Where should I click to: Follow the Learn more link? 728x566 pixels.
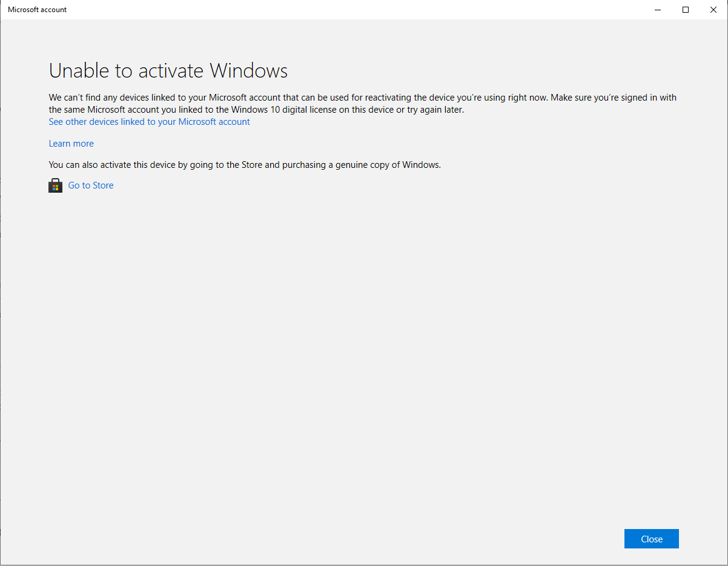71,144
